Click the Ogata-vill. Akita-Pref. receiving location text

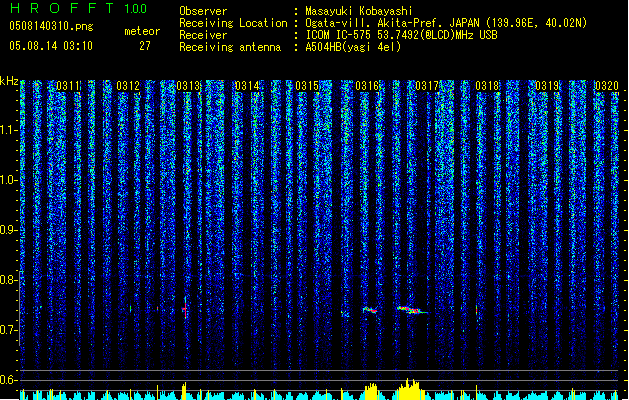pyautogui.click(x=446, y=23)
